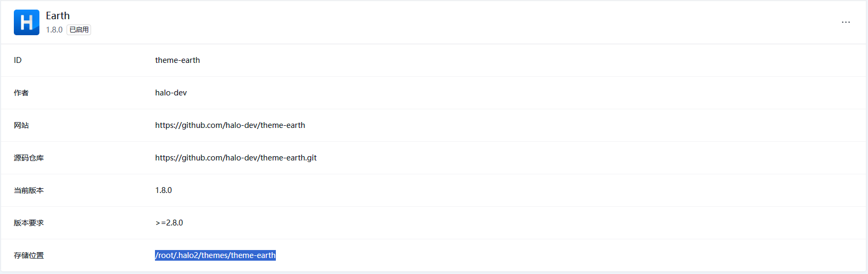
Task: Click the 网站 field label
Action: point(21,125)
